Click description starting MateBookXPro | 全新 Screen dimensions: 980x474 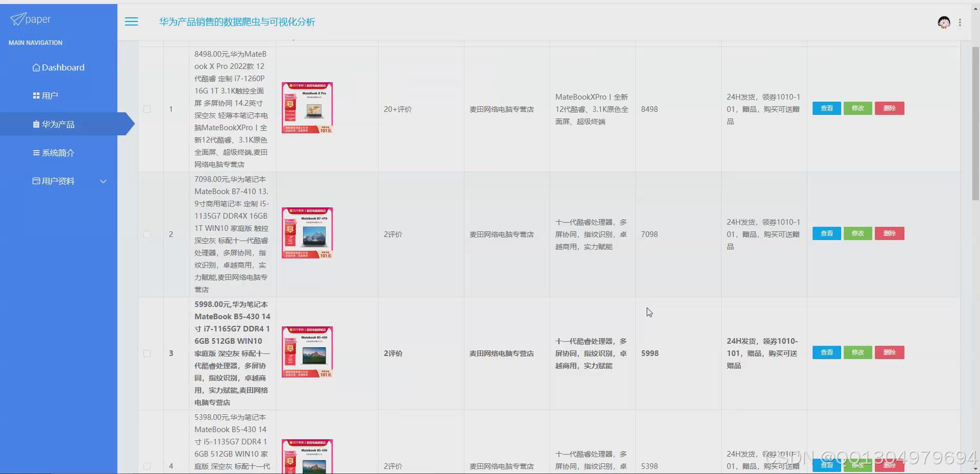[592, 109]
